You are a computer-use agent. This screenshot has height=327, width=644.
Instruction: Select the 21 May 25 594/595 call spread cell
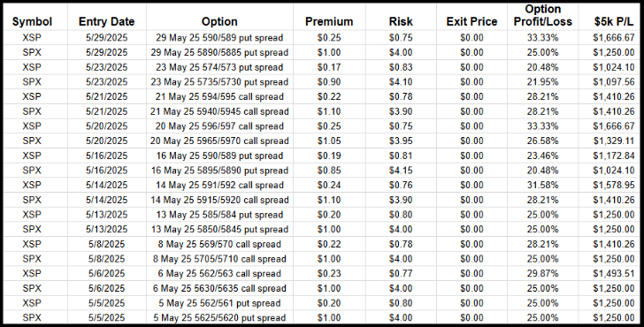coord(219,97)
